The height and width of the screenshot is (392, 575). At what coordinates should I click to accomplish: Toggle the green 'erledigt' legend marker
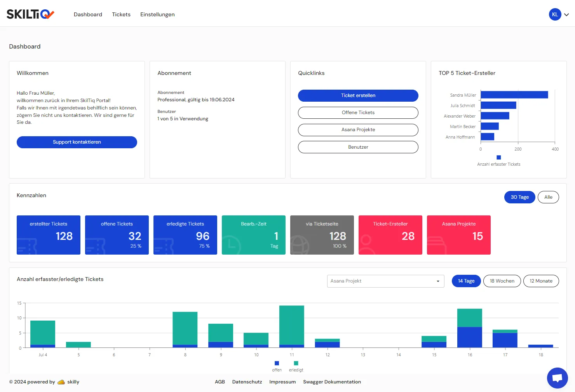click(296, 363)
